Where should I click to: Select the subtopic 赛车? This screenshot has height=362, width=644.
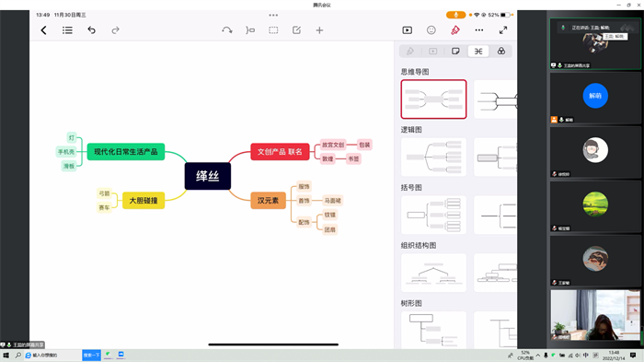(104, 208)
